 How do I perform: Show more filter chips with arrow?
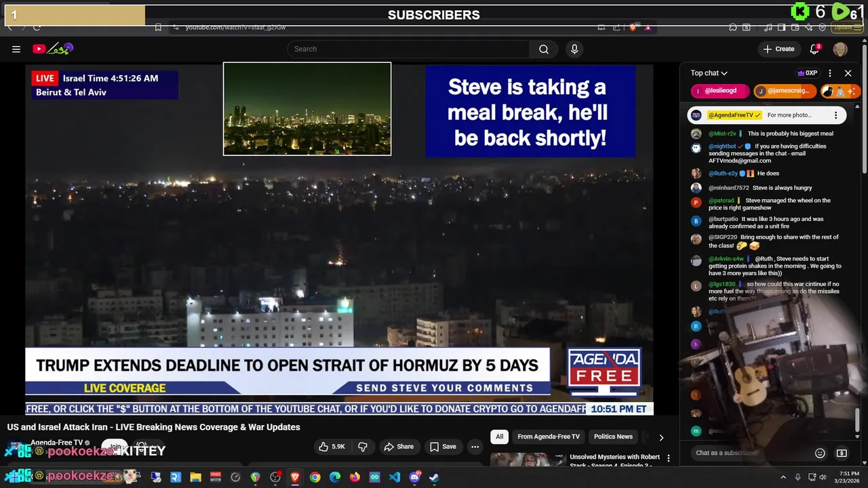661,437
